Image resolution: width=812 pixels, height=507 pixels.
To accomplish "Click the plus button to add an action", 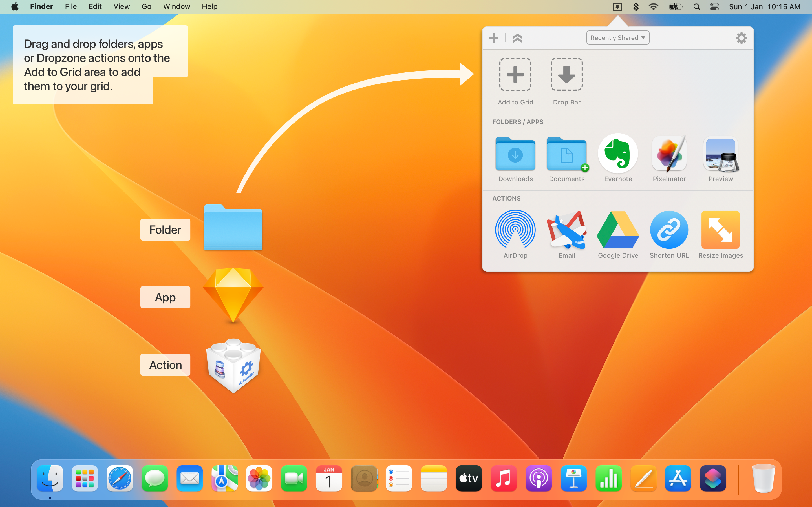I will coord(493,38).
